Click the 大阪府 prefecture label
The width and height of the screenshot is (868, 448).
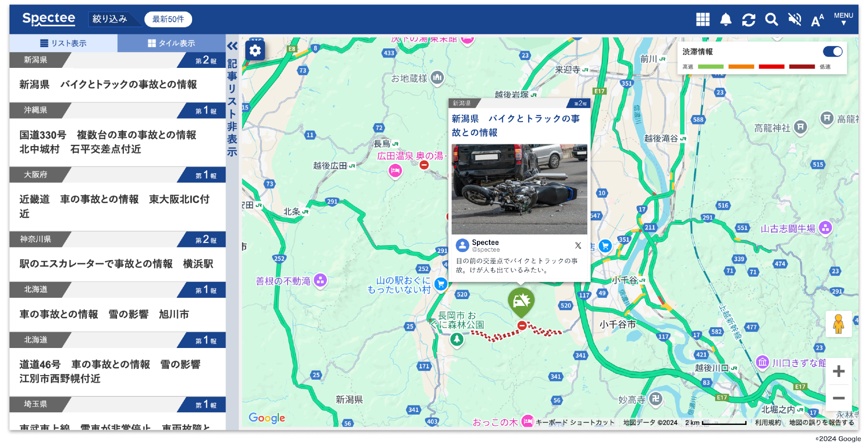tap(36, 175)
